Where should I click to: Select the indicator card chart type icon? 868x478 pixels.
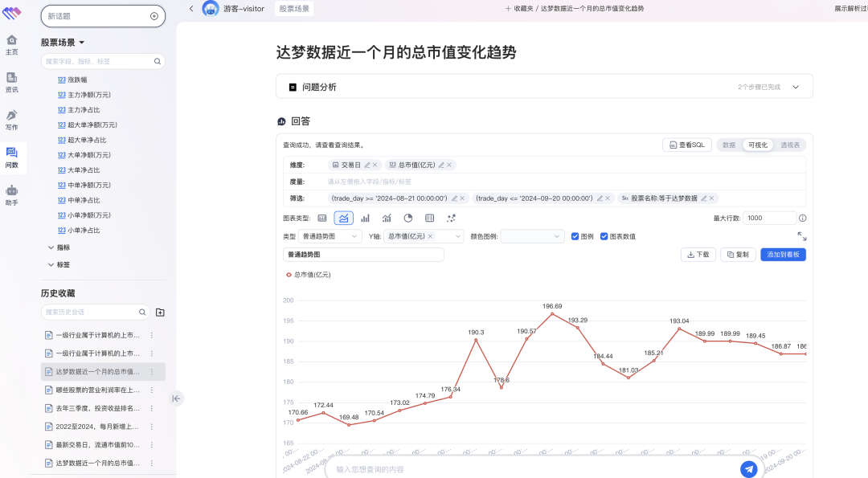(x=322, y=218)
